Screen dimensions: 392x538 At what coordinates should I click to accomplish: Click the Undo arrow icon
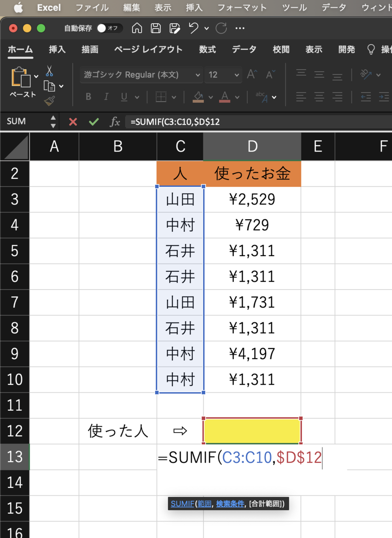pos(194,28)
